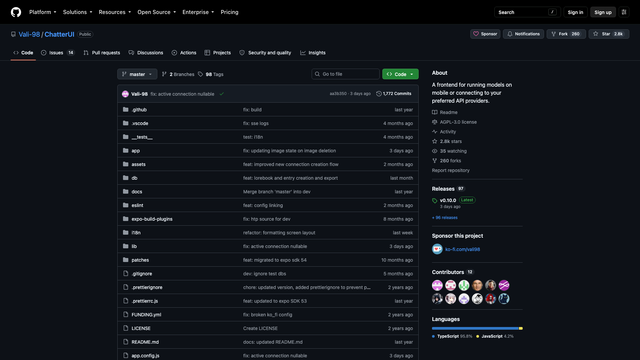Image resolution: width=640 pixels, height=360 pixels.
Task: Expand the Solutions menu
Action: tap(77, 12)
